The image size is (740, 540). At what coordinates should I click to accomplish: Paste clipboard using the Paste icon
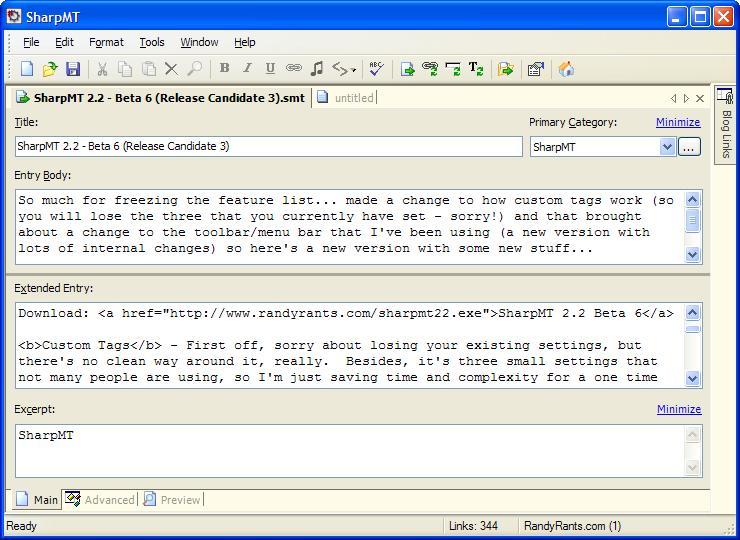[x=149, y=69]
